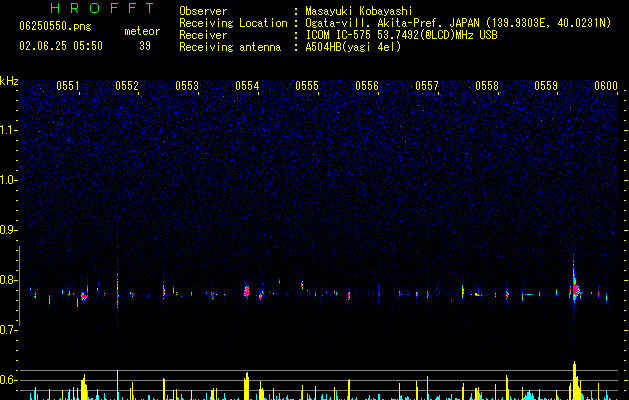629x400 pixels.
Task: Click the 0552 time marker
Action: tap(127, 86)
